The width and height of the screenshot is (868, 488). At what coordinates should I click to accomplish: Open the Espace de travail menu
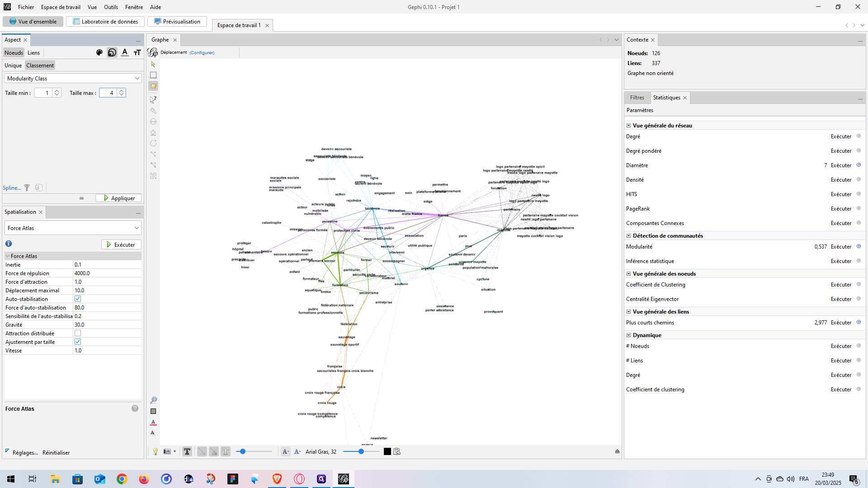tap(61, 7)
